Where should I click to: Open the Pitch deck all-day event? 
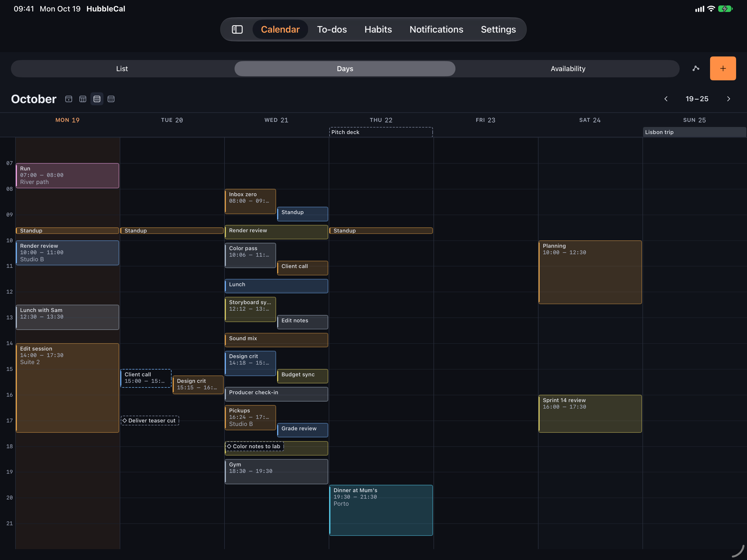click(381, 132)
